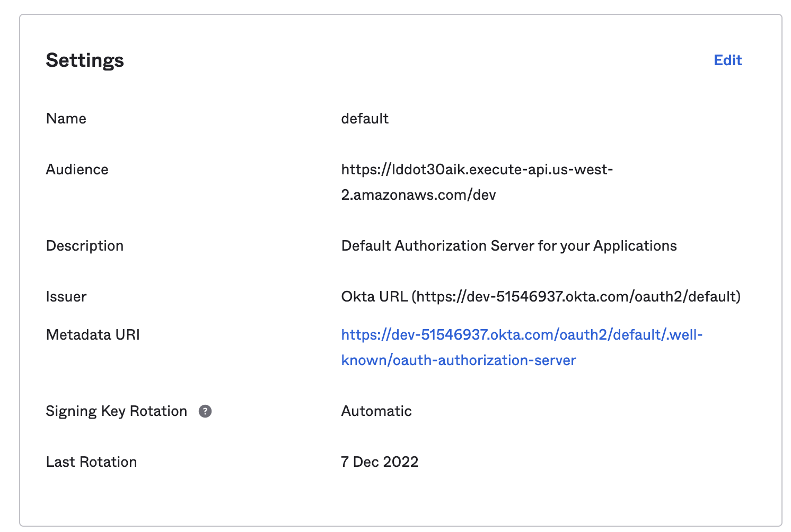
Task: Click the Name value showing default
Action: pos(365,118)
